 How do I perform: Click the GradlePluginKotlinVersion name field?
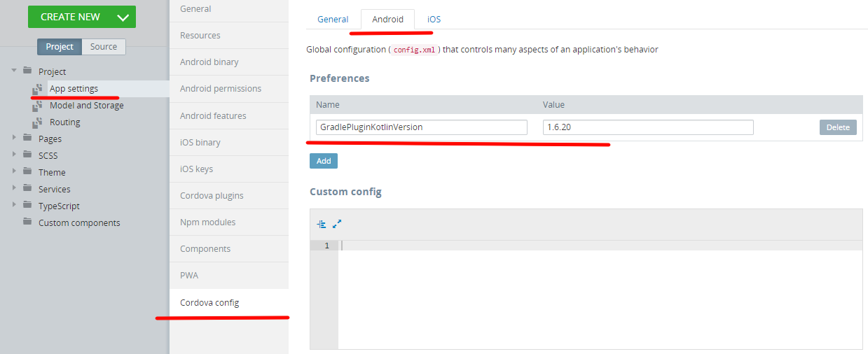[421, 127]
